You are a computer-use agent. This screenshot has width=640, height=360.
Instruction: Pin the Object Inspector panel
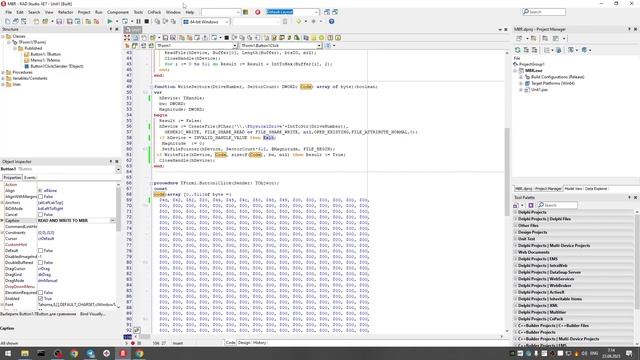(111, 162)
